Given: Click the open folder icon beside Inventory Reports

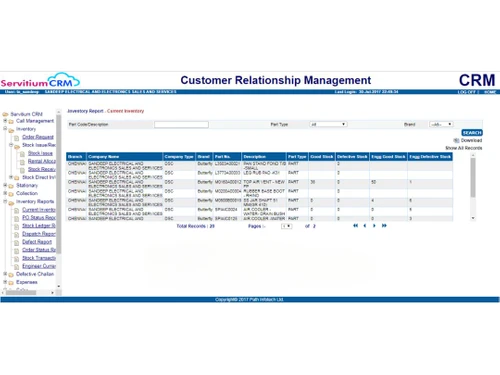Looking at the screenshot, I should [x=11, y=202].
